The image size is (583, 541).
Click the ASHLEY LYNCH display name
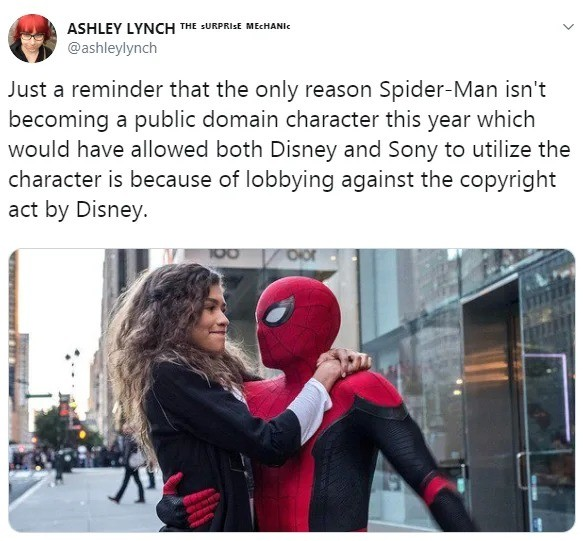[x=121, y=29]
